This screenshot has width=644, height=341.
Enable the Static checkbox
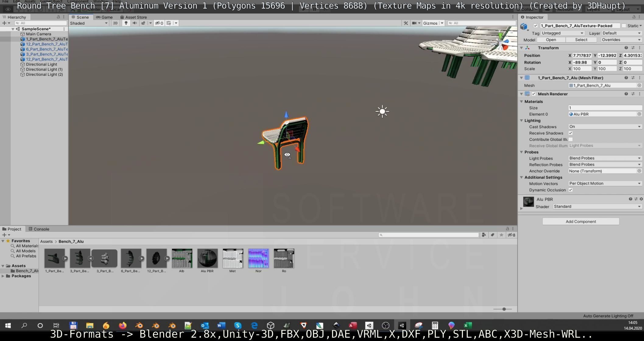pos(624,26)
